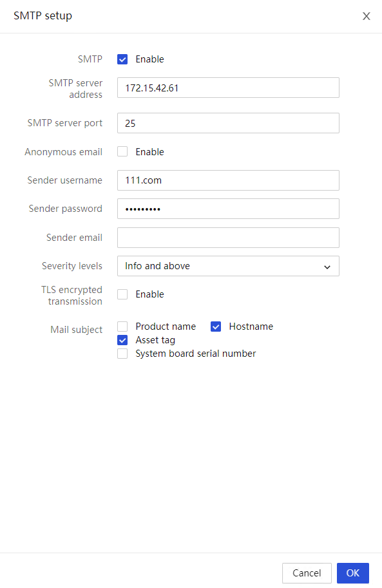Click the Cancel button
This screenshot has width=382, height=588.
pos(307,573)
